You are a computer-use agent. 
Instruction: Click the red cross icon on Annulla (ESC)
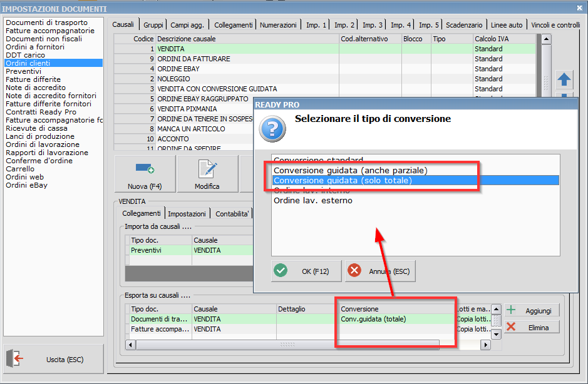point(354,270)
